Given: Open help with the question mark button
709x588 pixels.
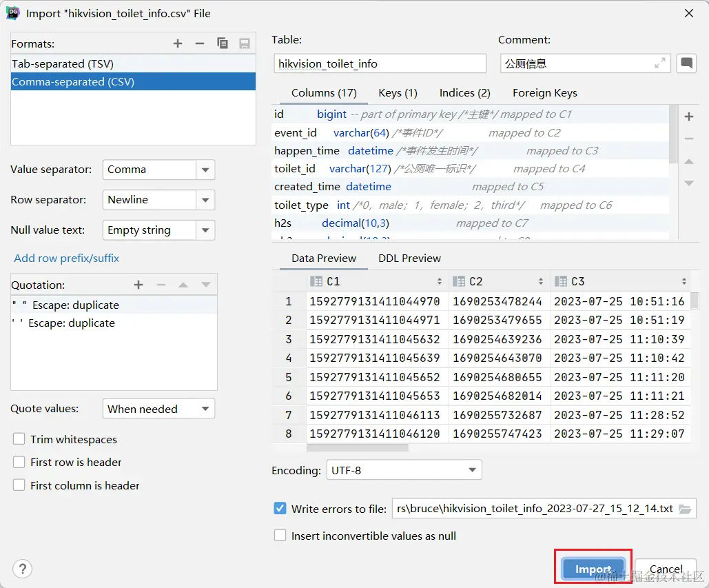Looking at the screenshot, I should [22, 569].
